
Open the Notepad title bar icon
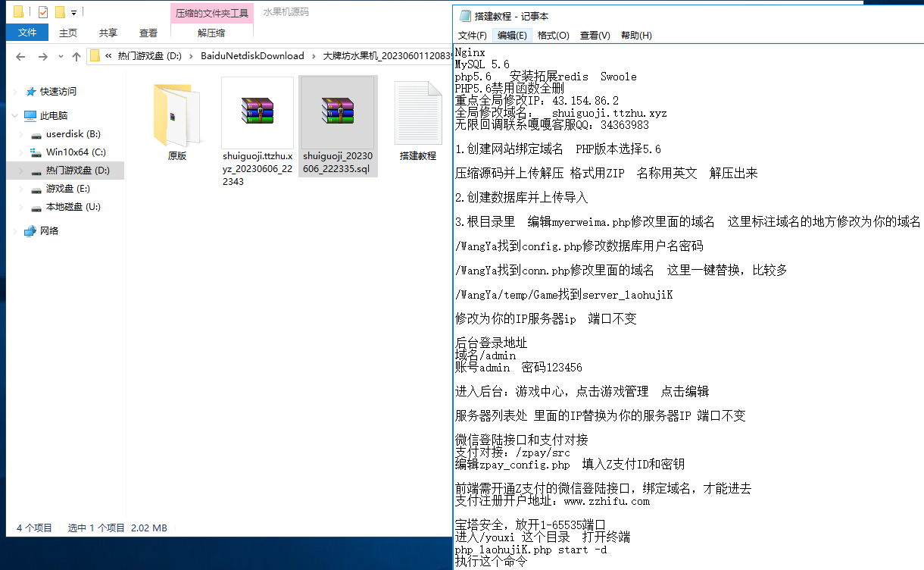coord(465,16)
